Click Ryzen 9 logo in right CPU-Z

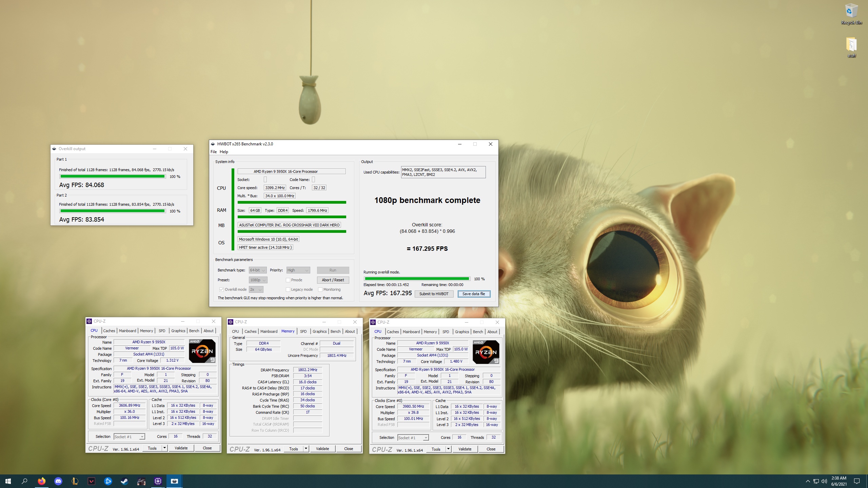tap(486, 352)
